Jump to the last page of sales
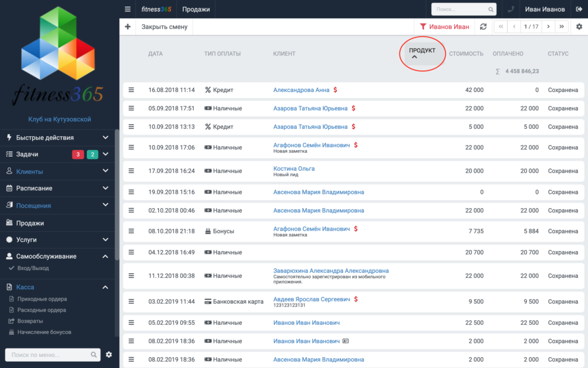 pos(562,26)
